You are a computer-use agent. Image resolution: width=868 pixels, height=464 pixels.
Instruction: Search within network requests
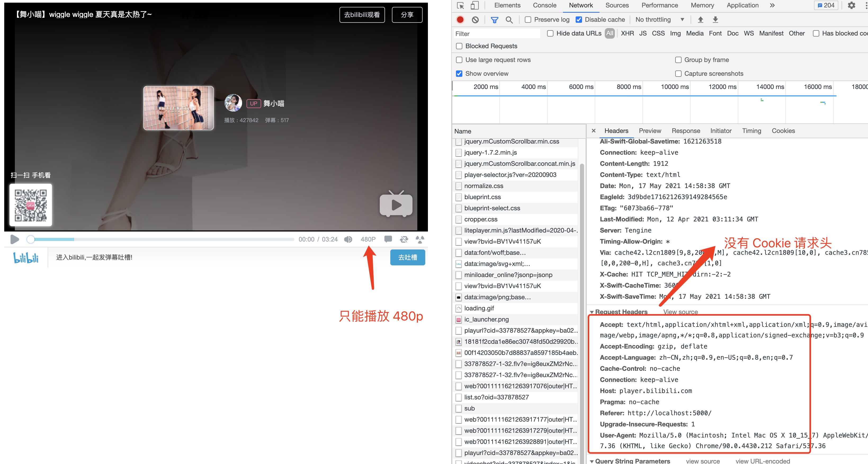pos(509,20)
